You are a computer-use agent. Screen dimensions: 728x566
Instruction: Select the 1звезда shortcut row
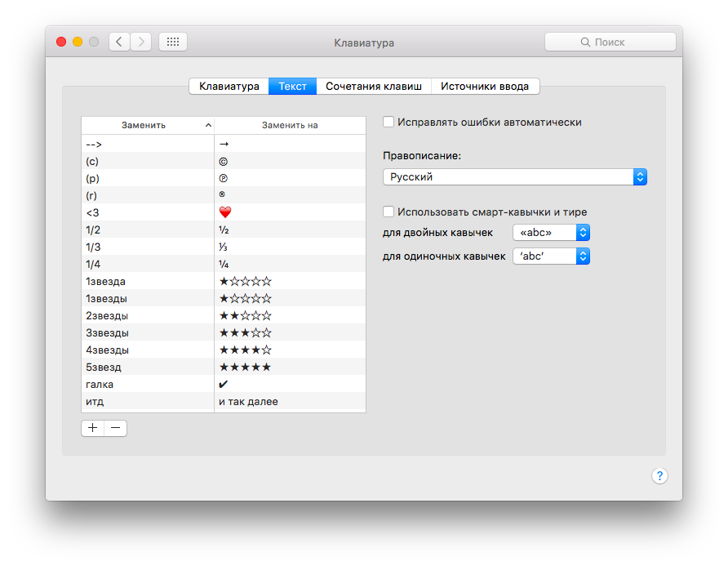point(224,282)
